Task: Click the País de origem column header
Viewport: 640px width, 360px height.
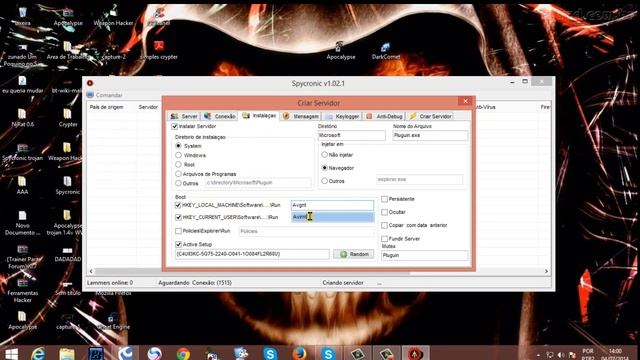Action: (x=107, y=107)
